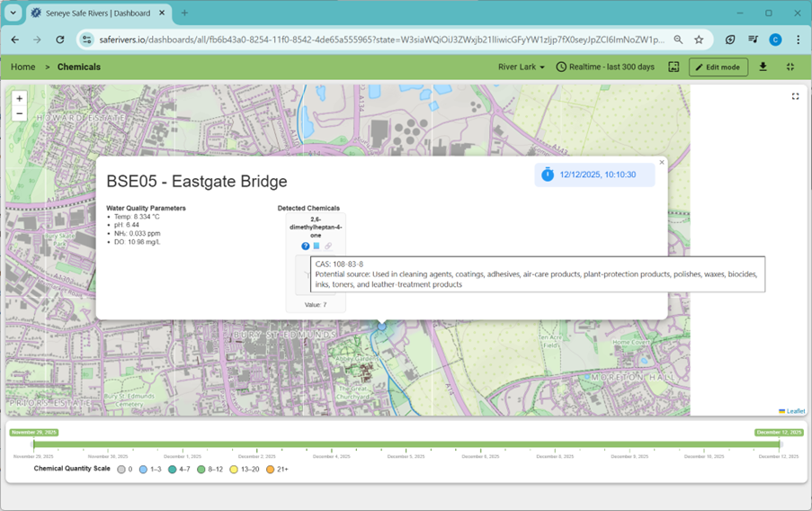The height and width of the screenshot is (511, 812).
Task: Open a new browser tab
Action: click(184, 13)
